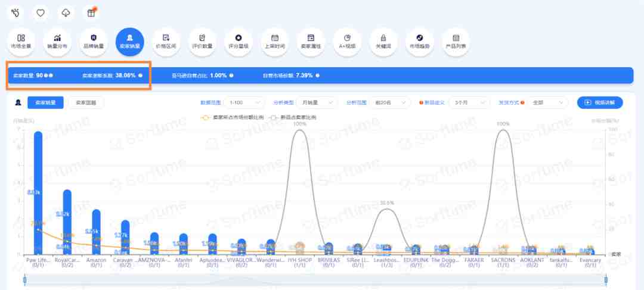644x290 pixels.
Task: Switch to the 卖家销量 chart tab
Action: click(45, 102)
